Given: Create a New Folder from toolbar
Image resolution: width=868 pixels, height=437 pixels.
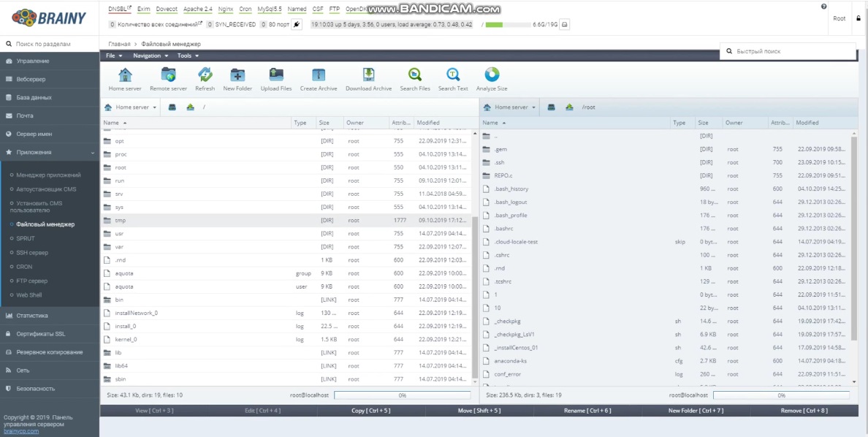Looking at the screenshot, I should coord(237,75).
